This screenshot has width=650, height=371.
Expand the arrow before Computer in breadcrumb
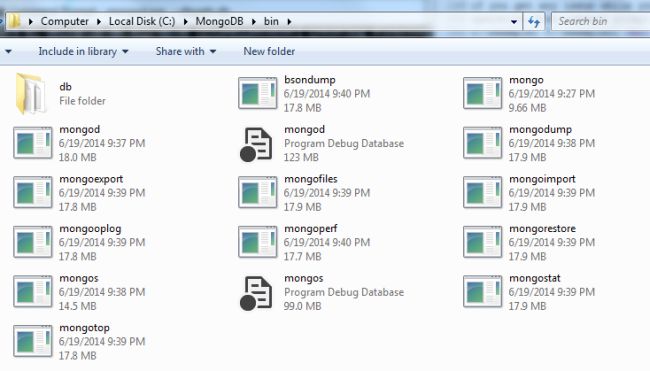31,22
